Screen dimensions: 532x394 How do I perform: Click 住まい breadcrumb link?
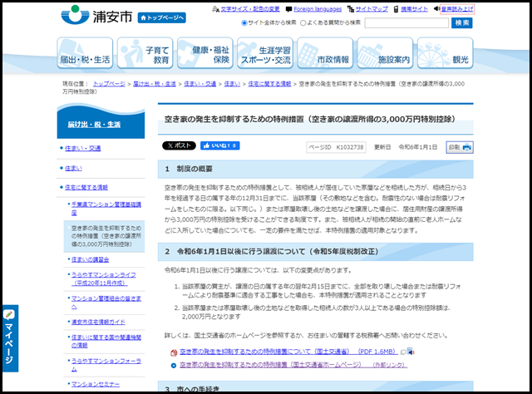tap(232, 84)
